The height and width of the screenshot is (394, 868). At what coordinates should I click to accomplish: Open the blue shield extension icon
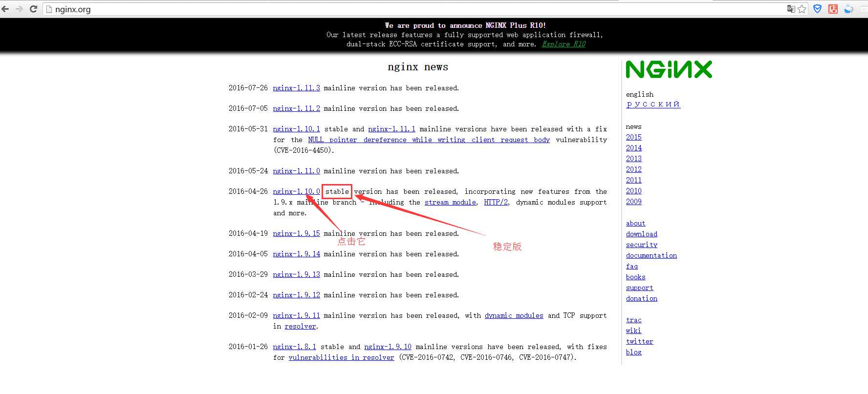tap(817, 9)
